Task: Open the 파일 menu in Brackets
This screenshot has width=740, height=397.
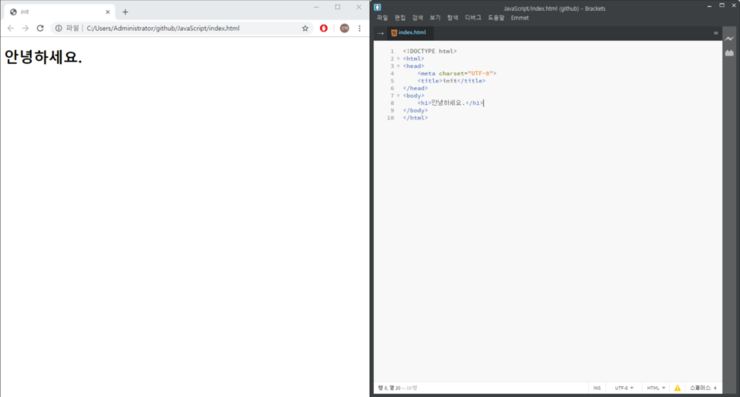Action: 382,18
